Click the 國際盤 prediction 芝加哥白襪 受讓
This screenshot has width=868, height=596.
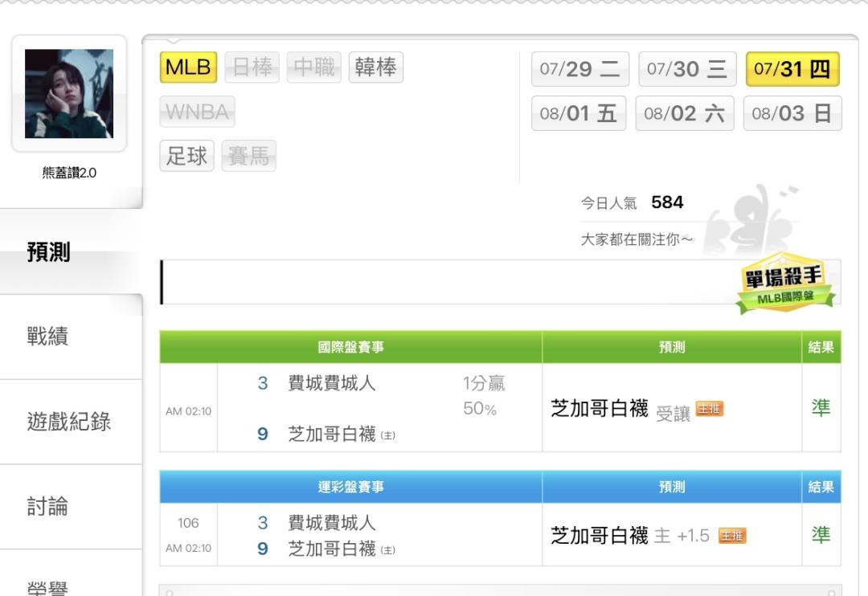(620, 410)
